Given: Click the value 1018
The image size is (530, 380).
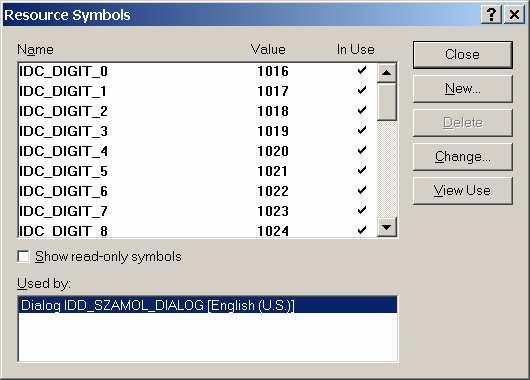Looking at the screenshot, I should tap(273, 111).
